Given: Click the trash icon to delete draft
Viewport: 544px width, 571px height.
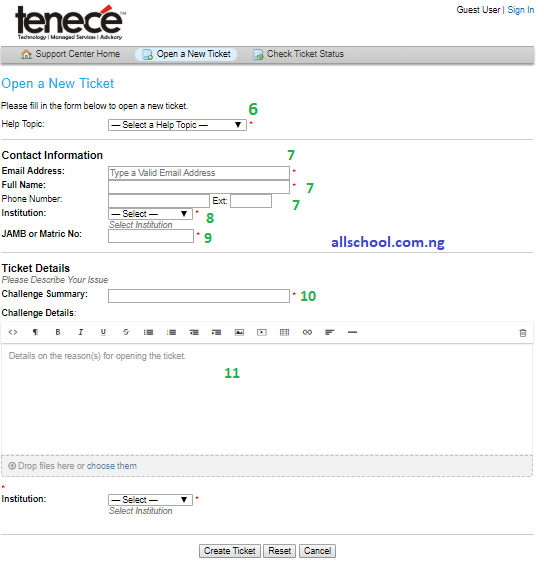Looking at the screenshot, I should click(523, 333).
